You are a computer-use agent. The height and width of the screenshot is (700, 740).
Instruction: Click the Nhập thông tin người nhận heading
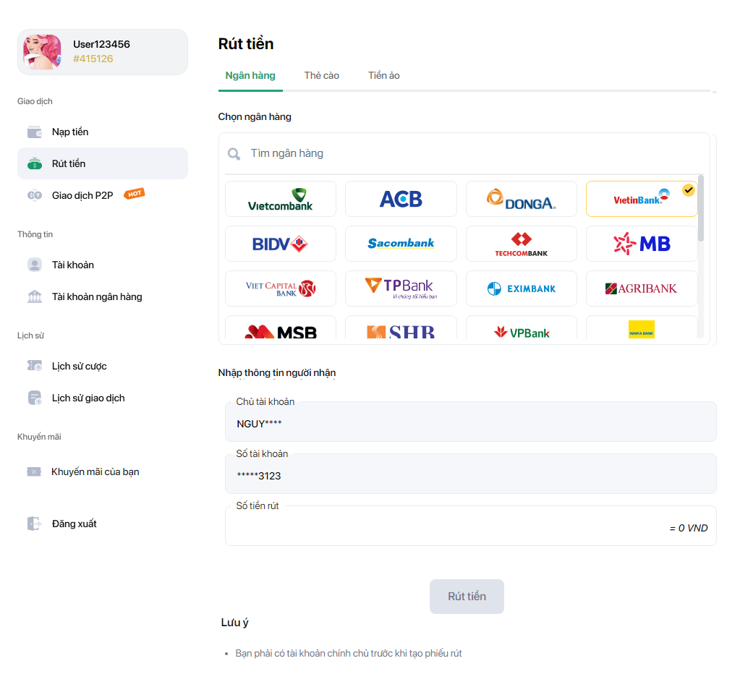pos(277,373)
